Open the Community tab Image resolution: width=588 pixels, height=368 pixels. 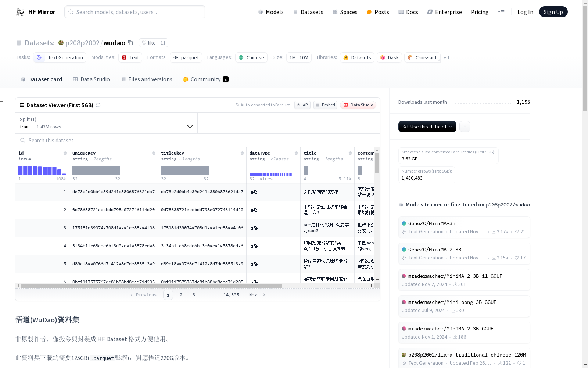(206, 79)
